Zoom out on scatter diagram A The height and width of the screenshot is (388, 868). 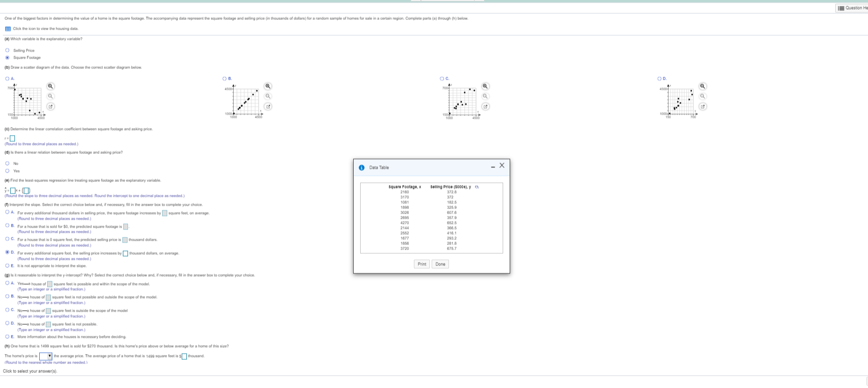51,96
